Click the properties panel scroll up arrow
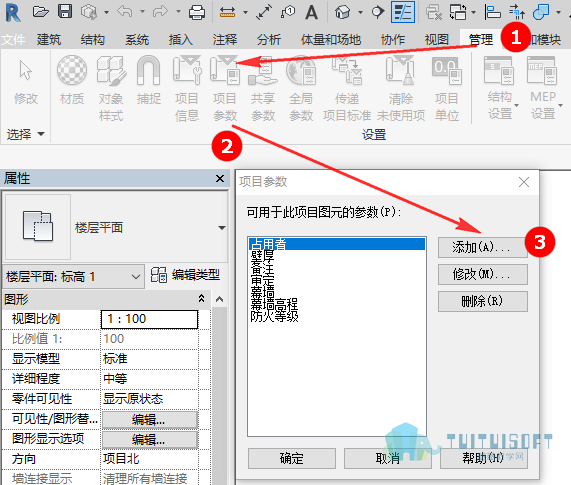 tap(219, 299)
